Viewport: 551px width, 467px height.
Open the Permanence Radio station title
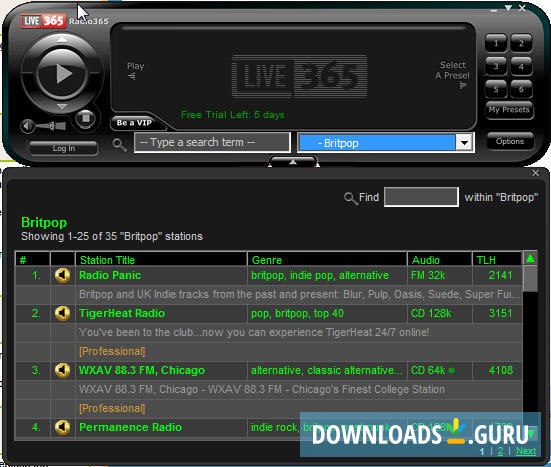(130, 427)
